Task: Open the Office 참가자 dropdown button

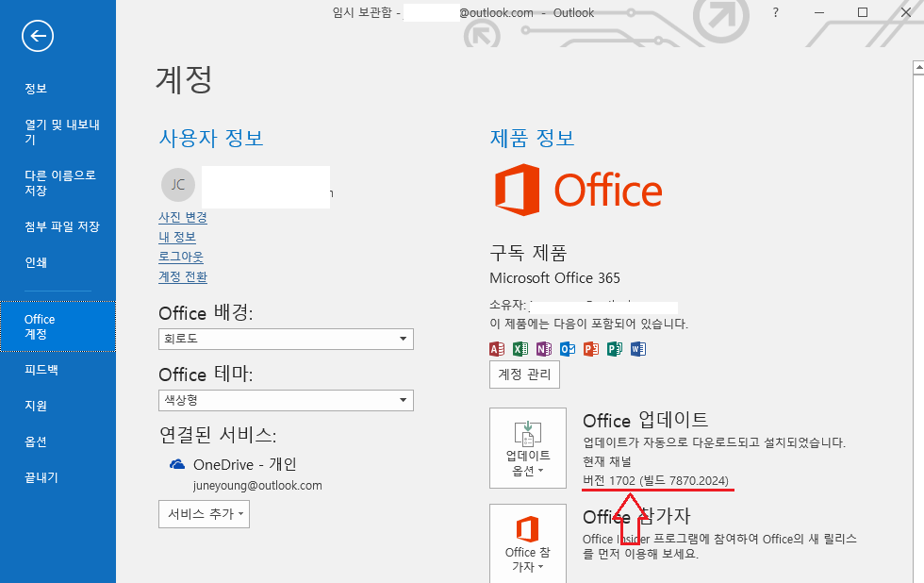Action: click(528, 543)
